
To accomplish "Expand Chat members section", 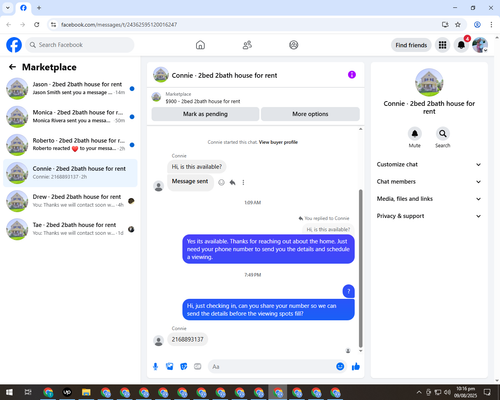I will 429,182.
